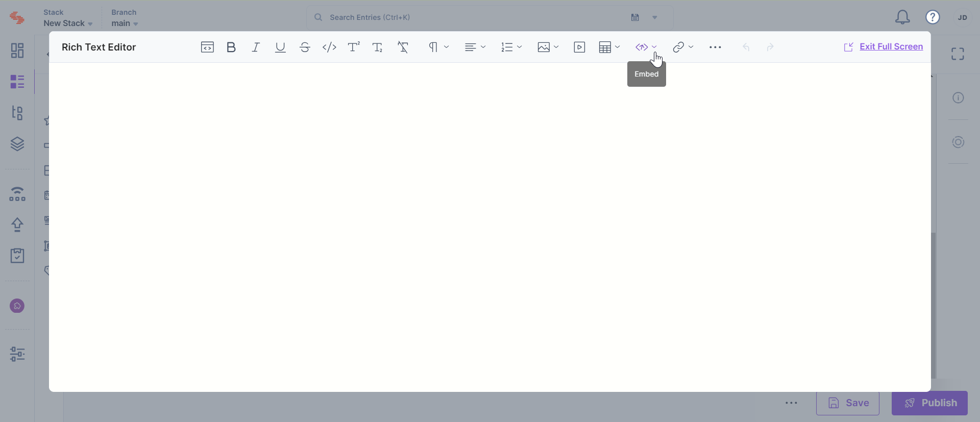Open the Assets layers icon in sidebar
The width and height of the screenshot is (980, 422).
pos(17,144)
